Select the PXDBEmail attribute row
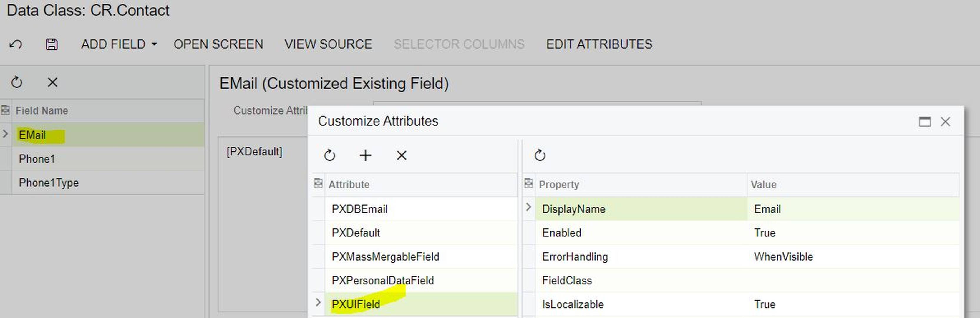Image resolution: width=980 pixels, height=318 pixels. pos(359,209)
